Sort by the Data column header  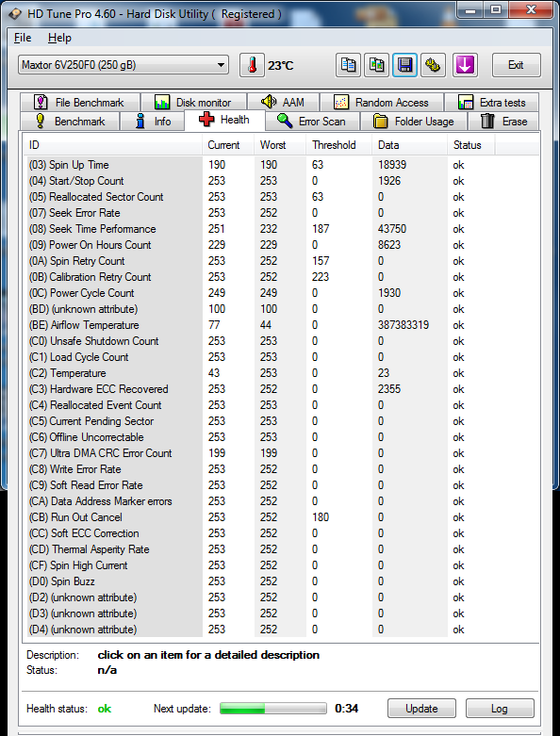pos(409,145)
